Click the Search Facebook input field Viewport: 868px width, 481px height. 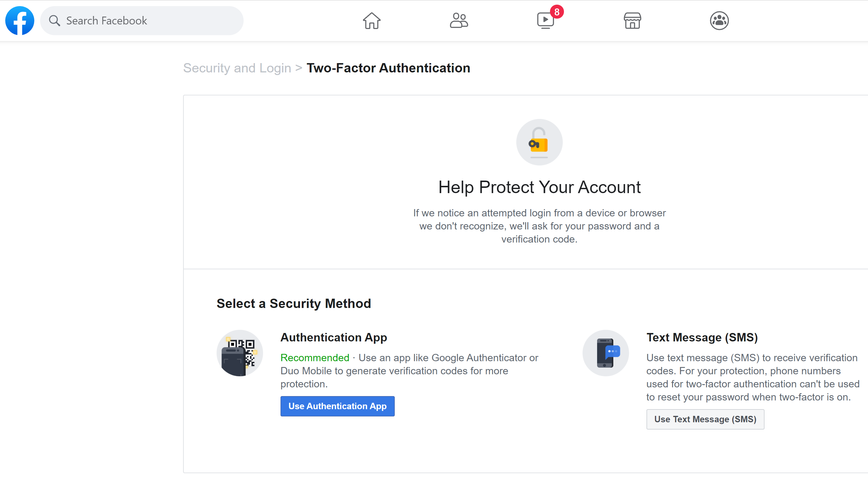coord(142,21)
